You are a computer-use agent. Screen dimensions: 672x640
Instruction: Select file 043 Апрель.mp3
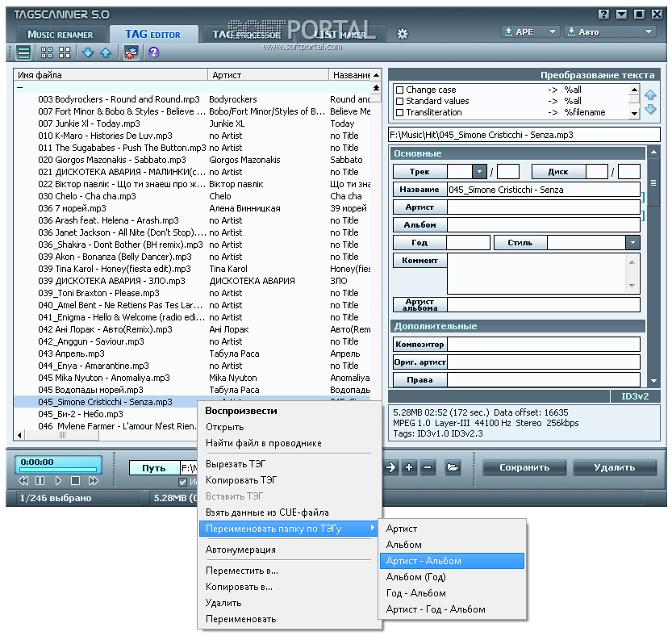click(x=71, y=353)
